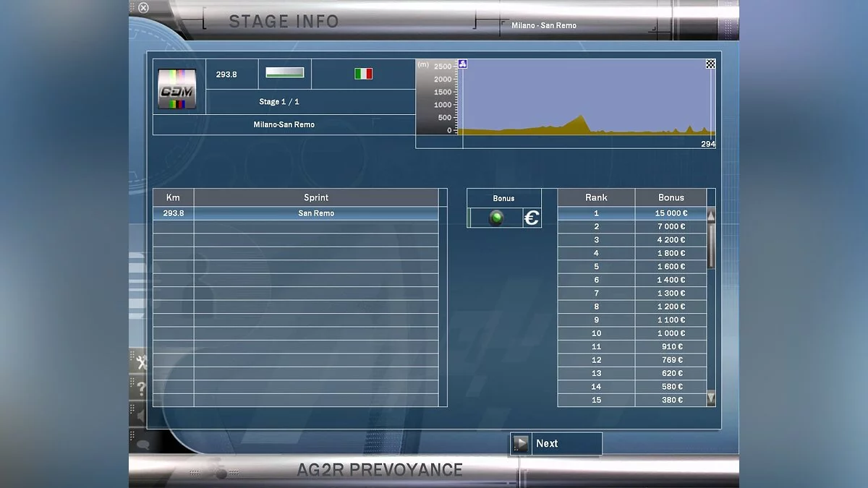
Task: Select rank 1 row with 15 000 € bonus
Action: pyautogui.click(x=631, y=213)
